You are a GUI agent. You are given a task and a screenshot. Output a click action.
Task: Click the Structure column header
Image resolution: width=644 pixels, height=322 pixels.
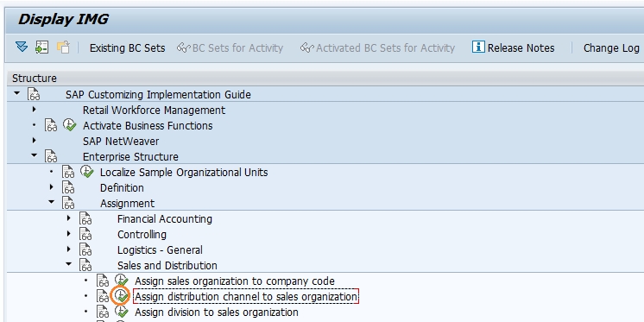point(325,78)
